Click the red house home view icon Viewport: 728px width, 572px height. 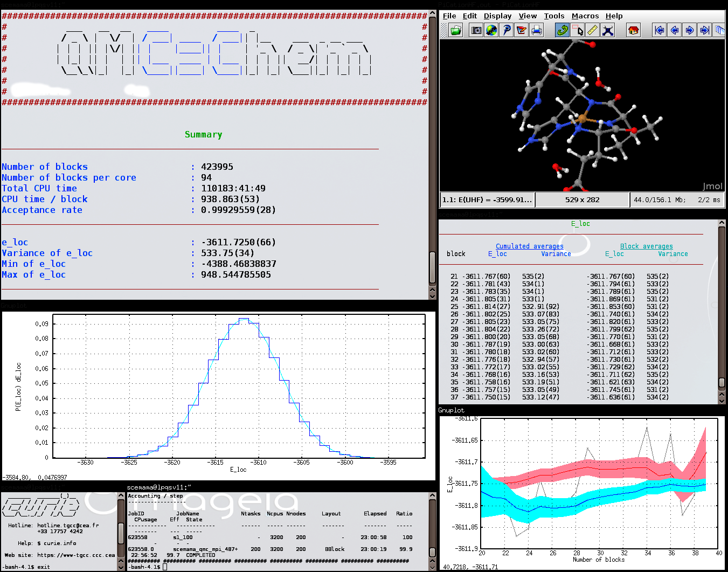633,30
